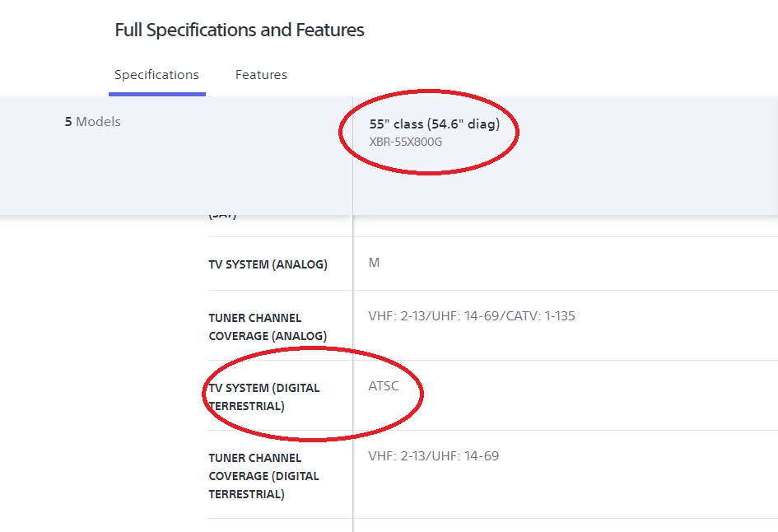
Task: Click the TV SYSTEM (DIGITAL TERRESTRIAL) label
Action: click(263, 397)
